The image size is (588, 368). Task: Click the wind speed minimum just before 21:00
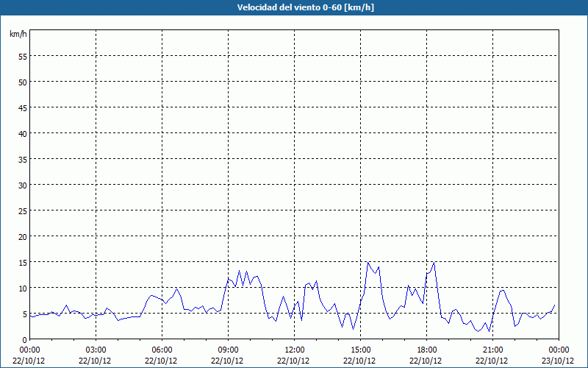tap(489, 331)
